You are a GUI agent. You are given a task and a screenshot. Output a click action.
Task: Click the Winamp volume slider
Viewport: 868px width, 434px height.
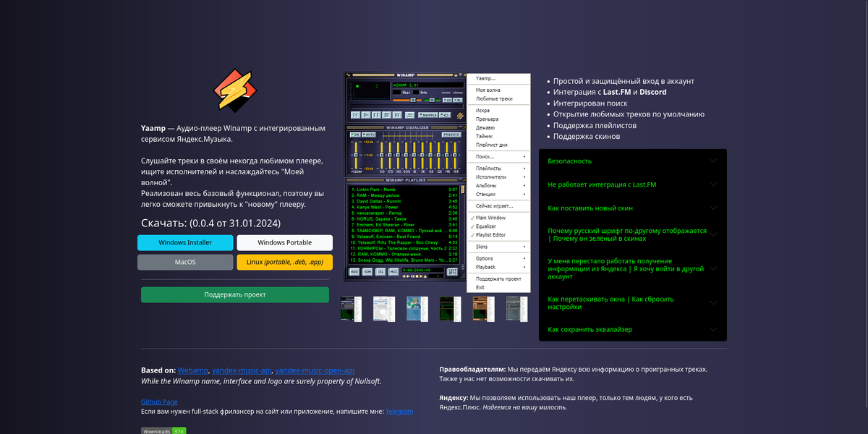coord(407,100)
